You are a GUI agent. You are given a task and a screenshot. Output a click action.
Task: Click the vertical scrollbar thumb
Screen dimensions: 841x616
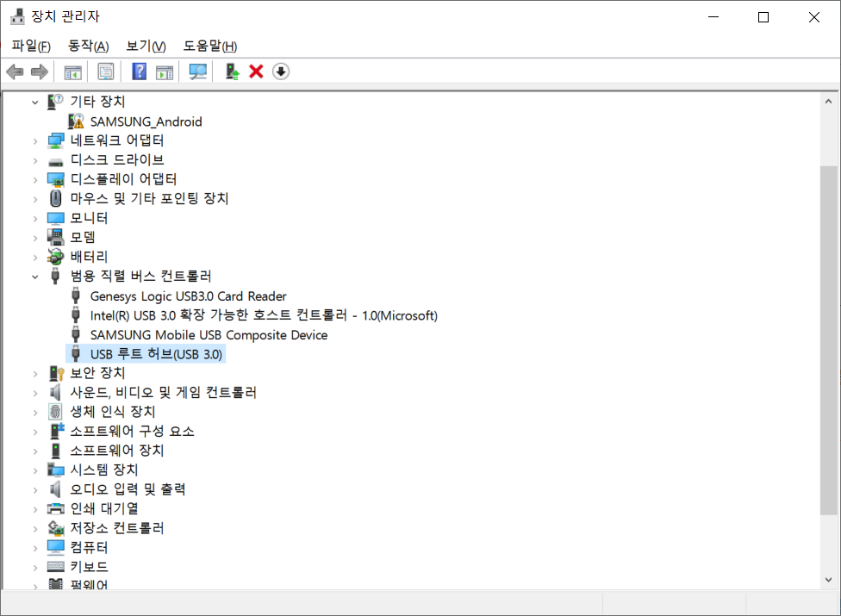coord(829,341)
